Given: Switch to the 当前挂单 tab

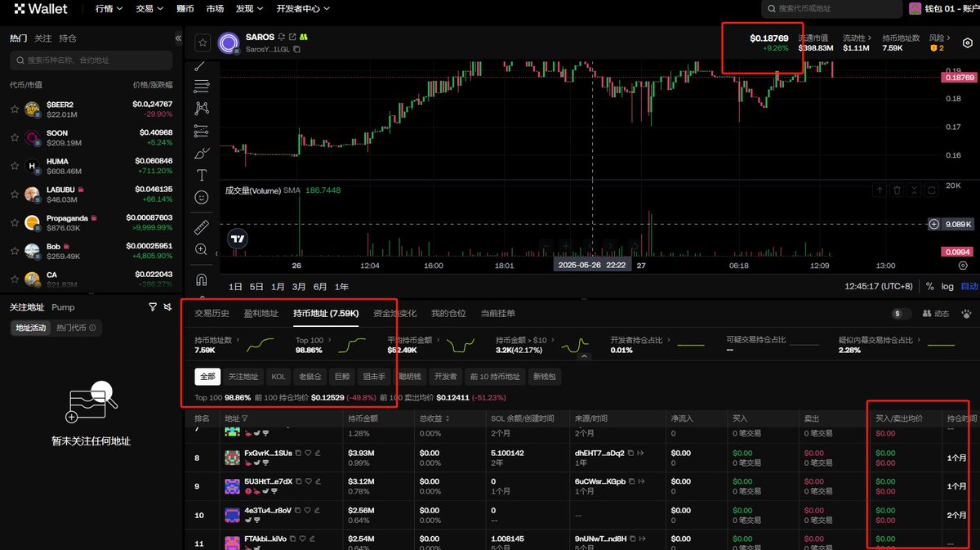Looking at the screenshot, I should (498, 313).
